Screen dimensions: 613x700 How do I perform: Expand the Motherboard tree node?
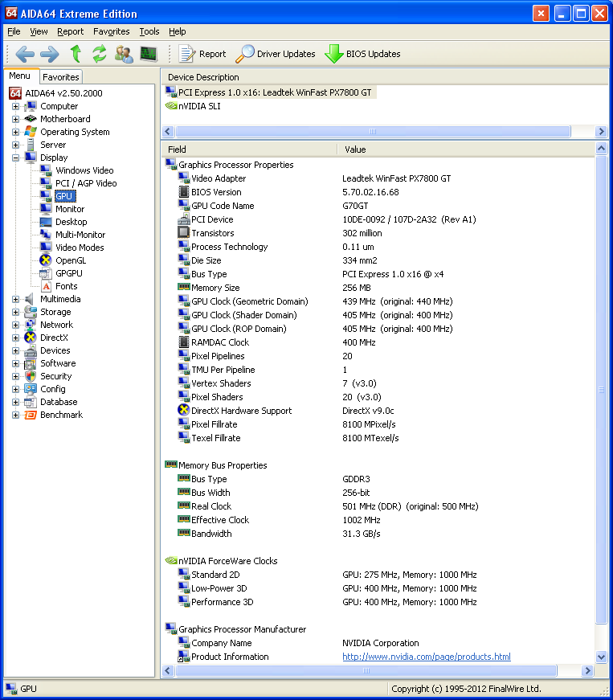coord(15,119)
